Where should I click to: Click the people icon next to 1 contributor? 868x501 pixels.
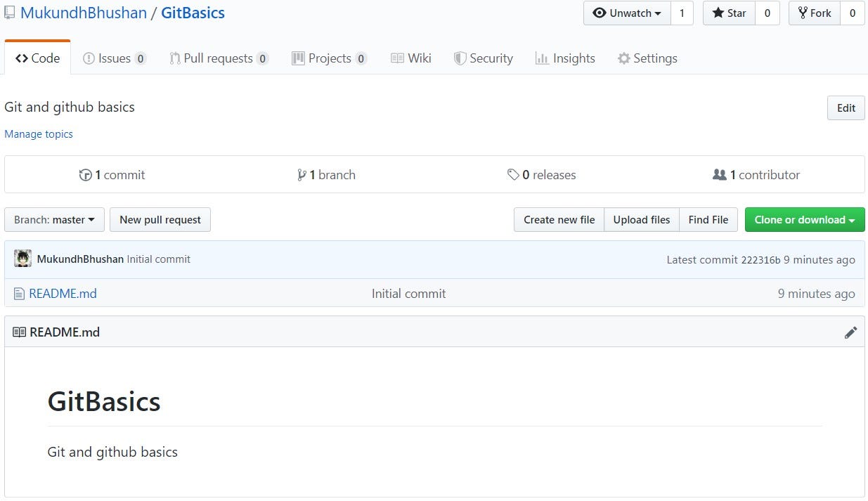[720, 175]
